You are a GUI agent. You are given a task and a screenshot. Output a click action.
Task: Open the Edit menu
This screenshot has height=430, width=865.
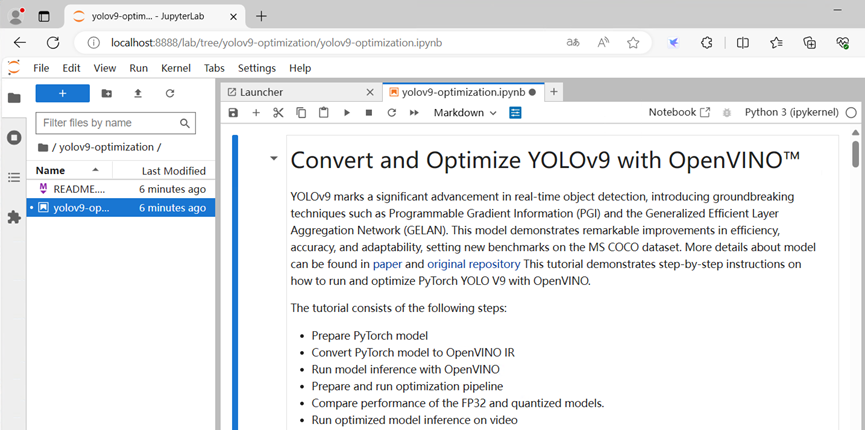point(71,68)
